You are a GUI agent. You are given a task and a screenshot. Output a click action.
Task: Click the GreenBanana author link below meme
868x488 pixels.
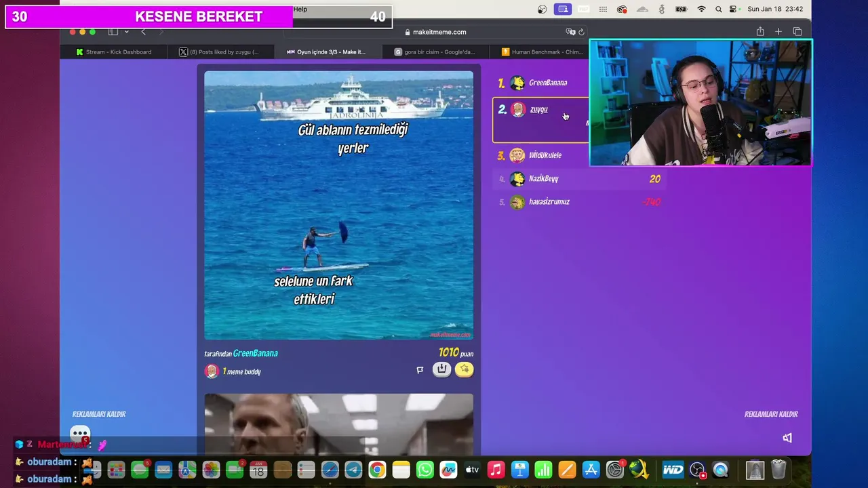tap(255, 353)
